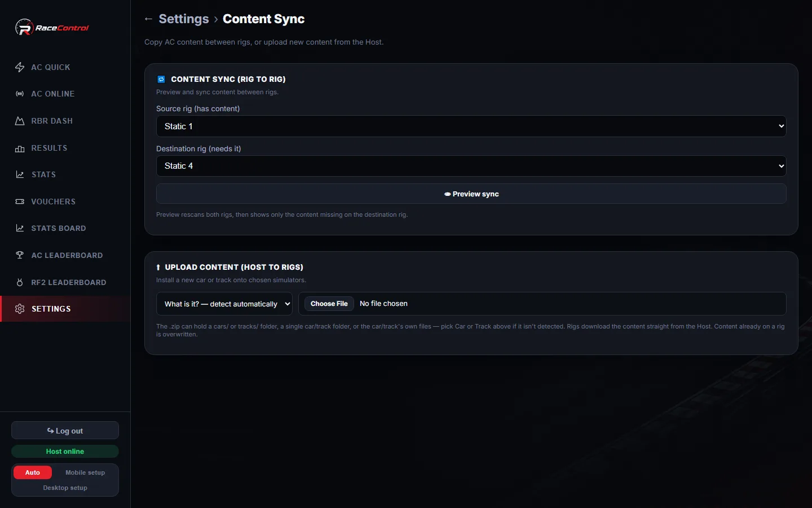Select the Auto layout mode
The image size is (812, 508).
point(33,472)
